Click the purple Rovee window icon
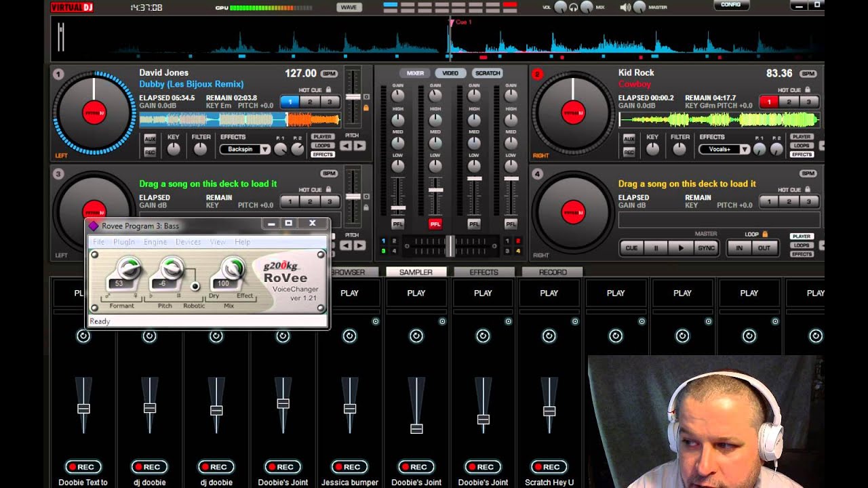868x488 pixels. point(94,226)
